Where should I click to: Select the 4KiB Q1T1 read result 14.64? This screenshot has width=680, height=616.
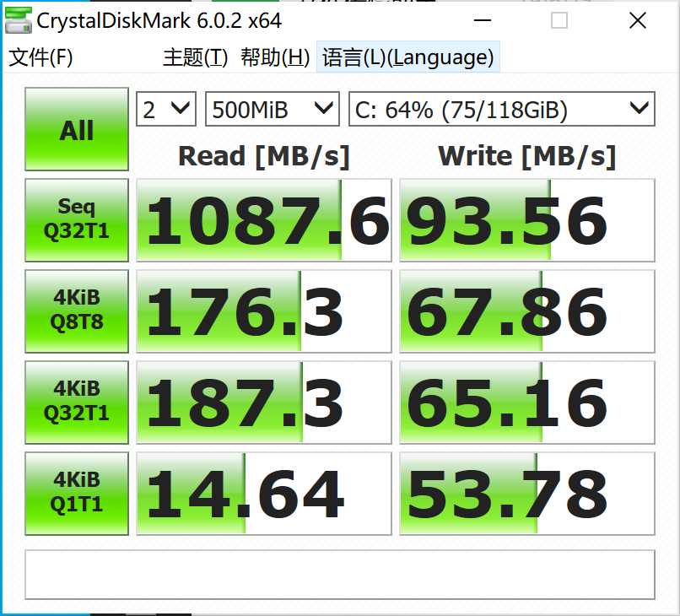(264, 494)
